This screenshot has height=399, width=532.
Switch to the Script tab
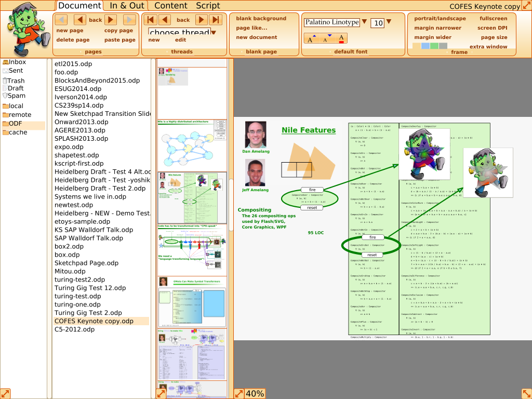pos(208,5)
